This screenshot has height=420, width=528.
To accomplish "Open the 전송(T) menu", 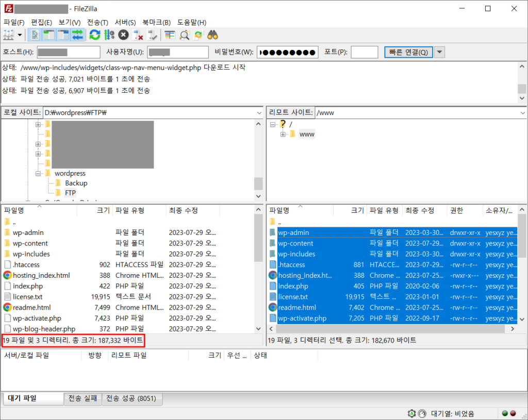I will click(97, 22).
